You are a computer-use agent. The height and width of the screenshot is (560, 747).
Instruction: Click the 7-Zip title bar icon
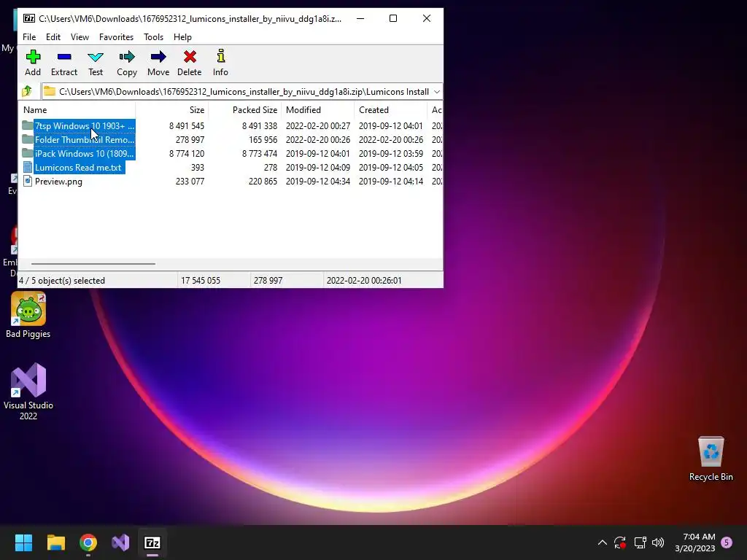29,18
